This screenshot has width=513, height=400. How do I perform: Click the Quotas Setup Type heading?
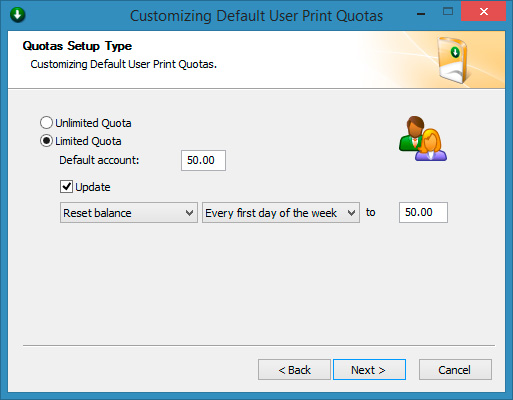77,46
